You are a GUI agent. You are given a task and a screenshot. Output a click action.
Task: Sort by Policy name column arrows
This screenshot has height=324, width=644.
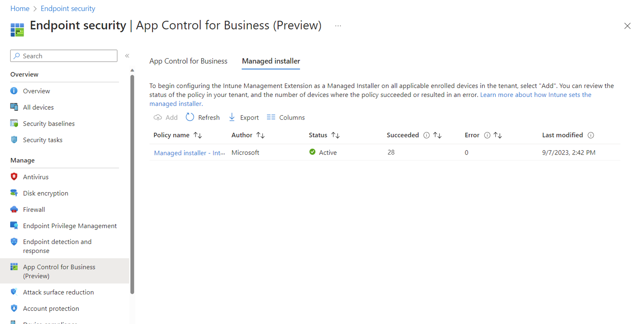tap(198, 135)
